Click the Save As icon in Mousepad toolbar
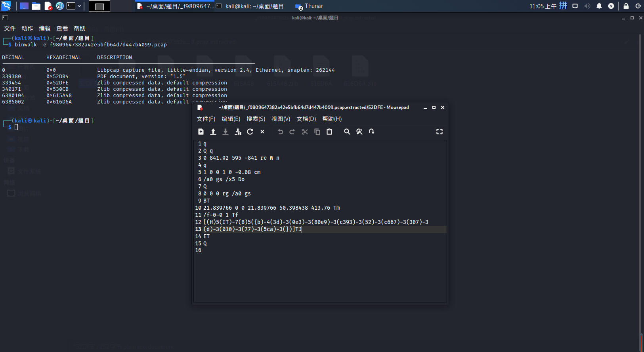Screen dimensions: 644x352 pyautogui.click(x=238, y=132)
